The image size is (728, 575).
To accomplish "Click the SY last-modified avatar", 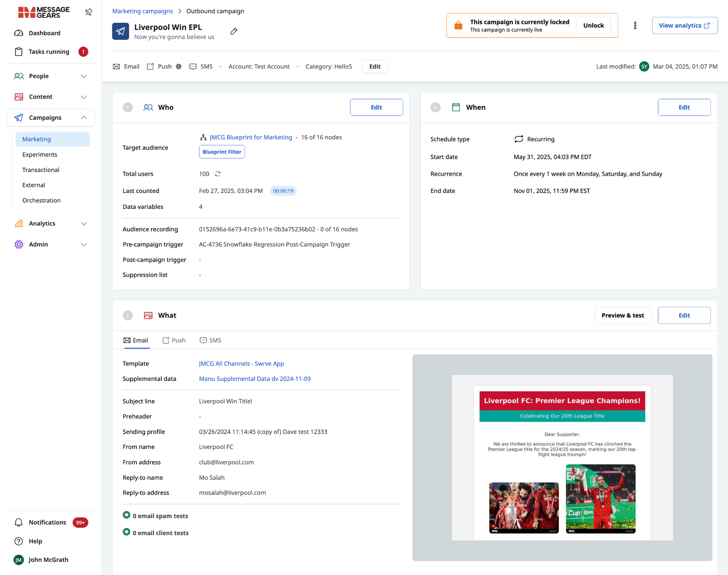I will (x=644, y=66).
